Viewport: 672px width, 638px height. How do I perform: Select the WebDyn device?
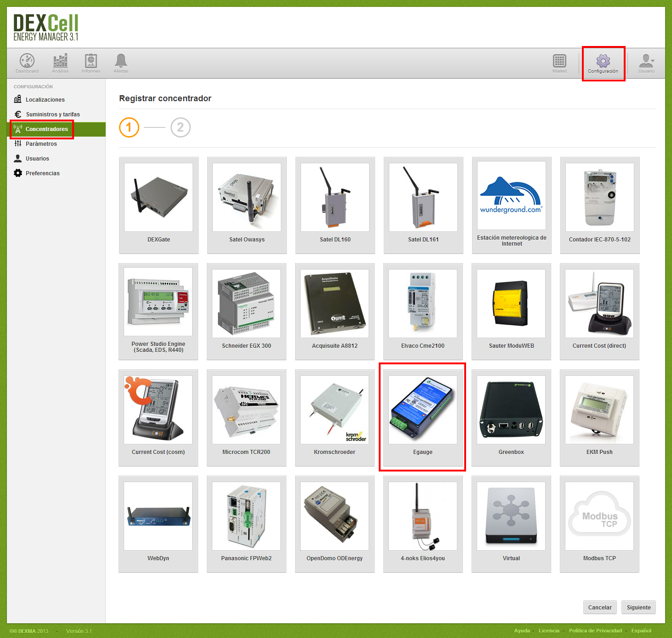(x=158, y=524)
